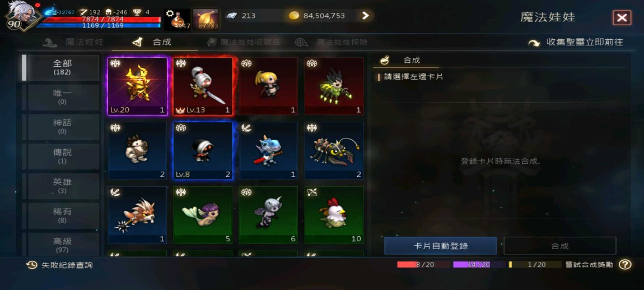Select the knight doll card Lv.13
This screenshot has height=290, width=644.
pos(203,86)
